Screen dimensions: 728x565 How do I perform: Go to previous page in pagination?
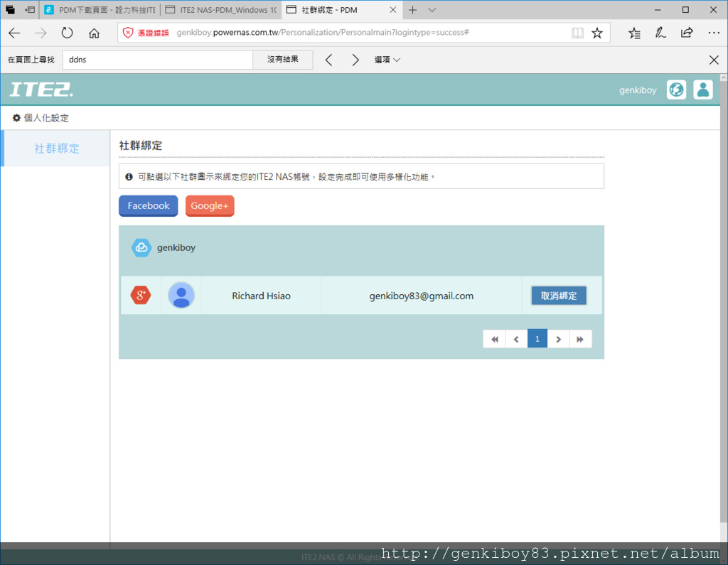(x=516, y=339)
